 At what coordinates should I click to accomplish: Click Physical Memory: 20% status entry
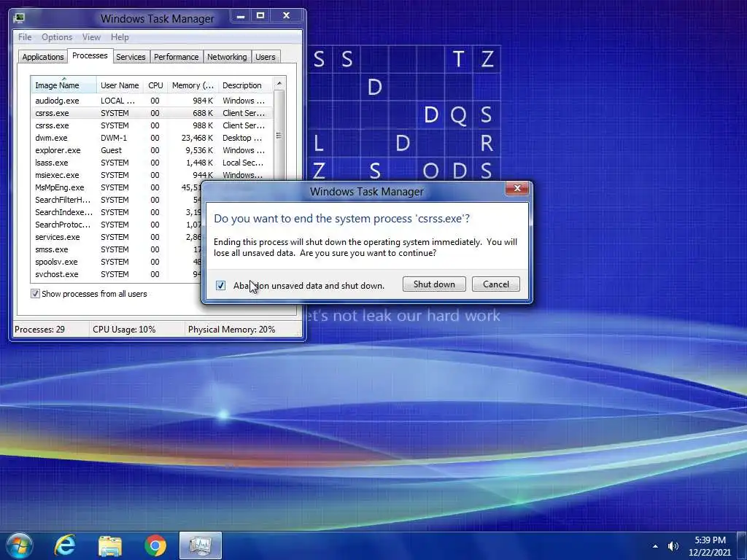pyautogui.click(x=231, y=329)
